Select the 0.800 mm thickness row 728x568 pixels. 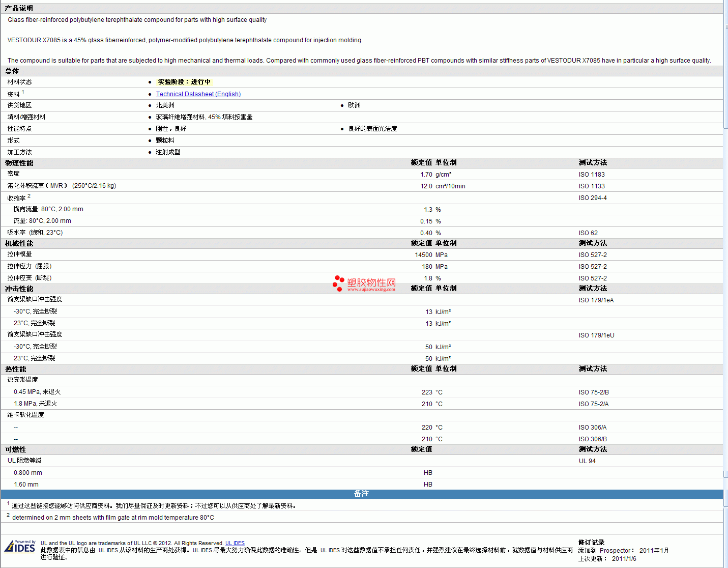click(x=28, y=473)
